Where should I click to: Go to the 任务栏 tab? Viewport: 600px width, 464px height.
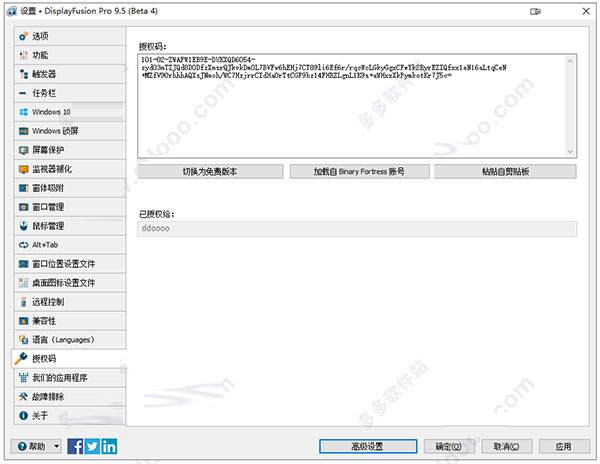coord(70,93)
